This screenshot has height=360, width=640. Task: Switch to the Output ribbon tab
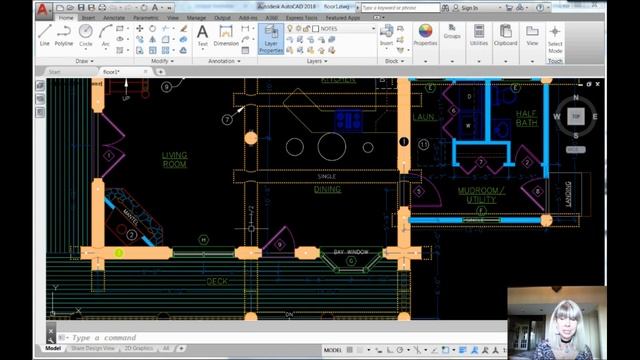[x=222, y=18]
